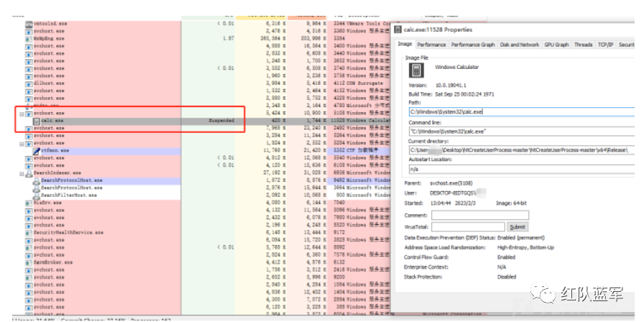Click the build time 'Sat Sep 25 00:02:24 1971'

click(x=465, y=94)
